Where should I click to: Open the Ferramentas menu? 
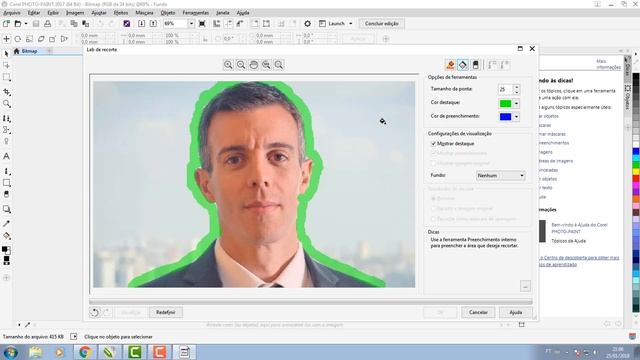196,13
